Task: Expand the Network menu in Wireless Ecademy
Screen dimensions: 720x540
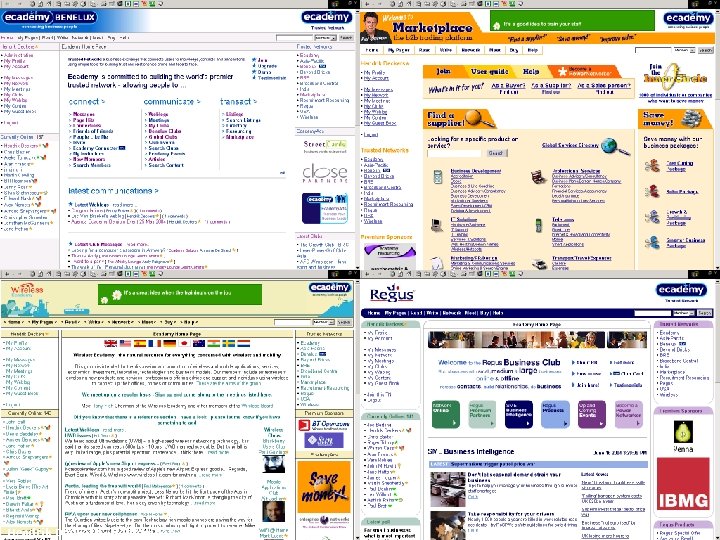Action: tap(123, 322)
